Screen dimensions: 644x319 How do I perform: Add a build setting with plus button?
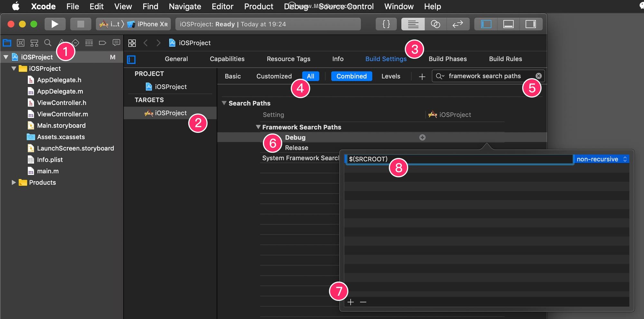[x=422, y=77]
